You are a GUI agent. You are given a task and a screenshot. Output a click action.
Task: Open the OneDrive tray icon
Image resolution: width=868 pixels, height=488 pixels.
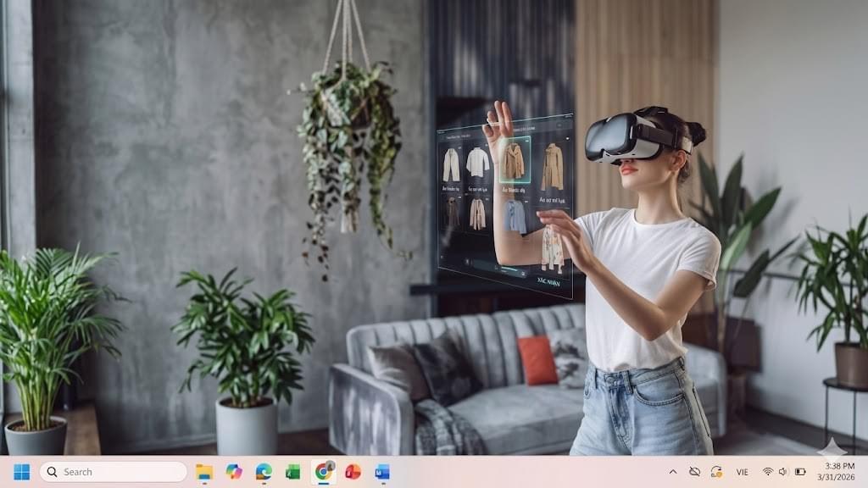[x=694, y=472]
